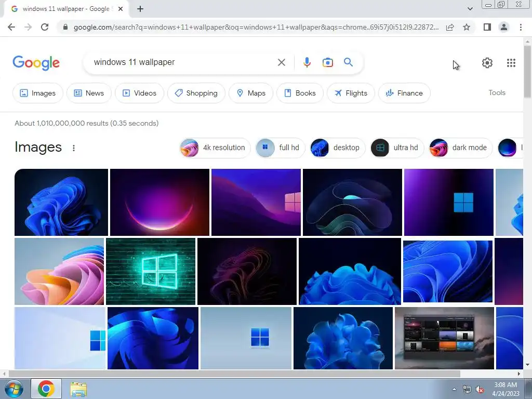Switch to Finance results
Viewport: 532px width, 399px height.
[x=404, y=93]
